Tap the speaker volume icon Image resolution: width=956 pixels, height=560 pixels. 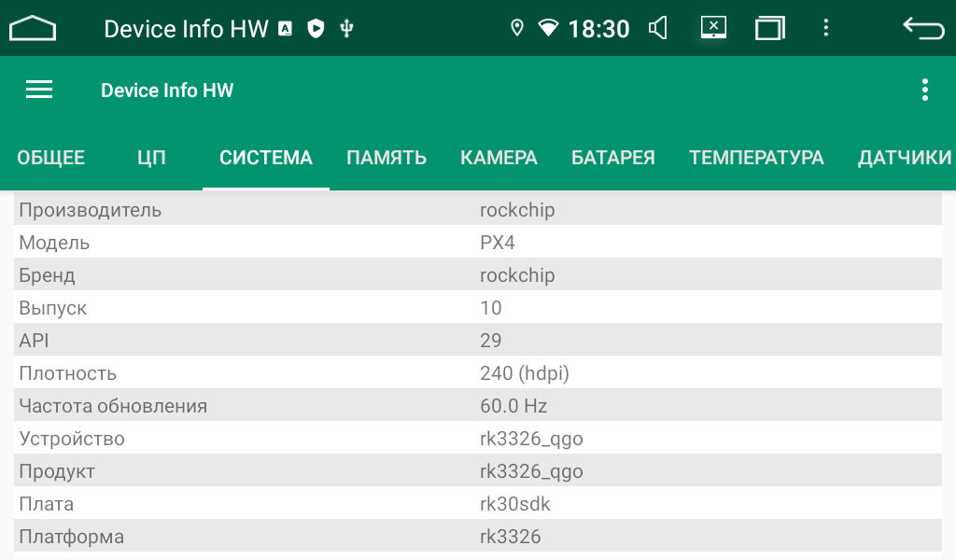pos(658,28)
